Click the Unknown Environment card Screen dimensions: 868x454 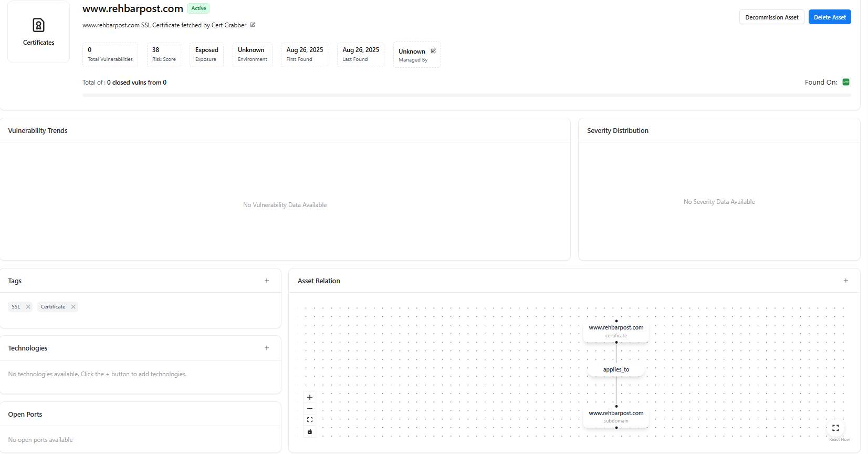pyautogui.click(x=253, y=55)
